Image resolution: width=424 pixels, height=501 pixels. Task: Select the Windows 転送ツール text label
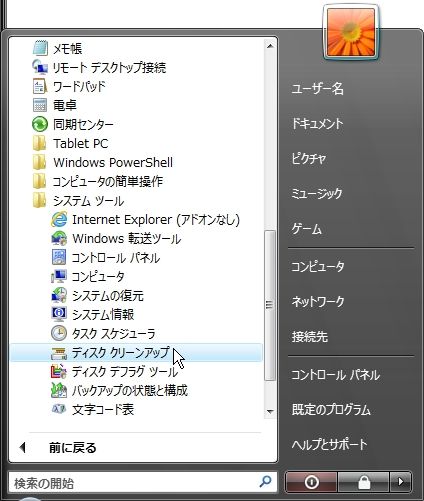click(127, 238)
